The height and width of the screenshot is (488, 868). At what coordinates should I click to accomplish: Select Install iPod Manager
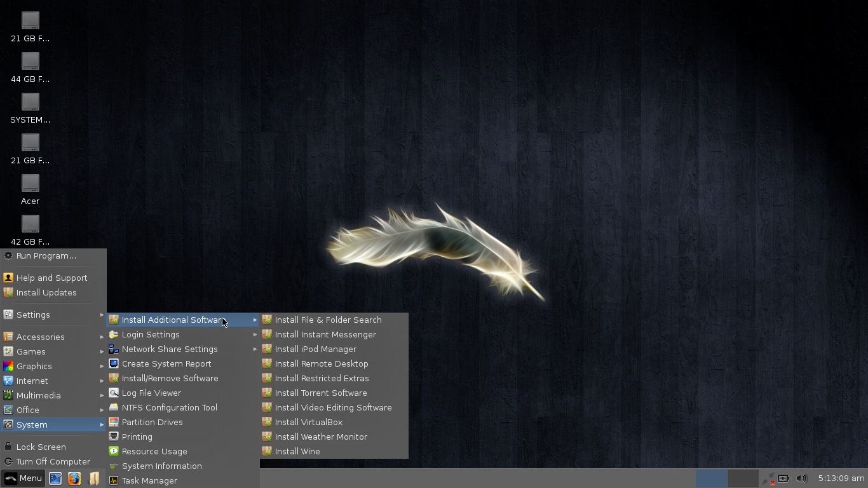click(x=334, y=349)
